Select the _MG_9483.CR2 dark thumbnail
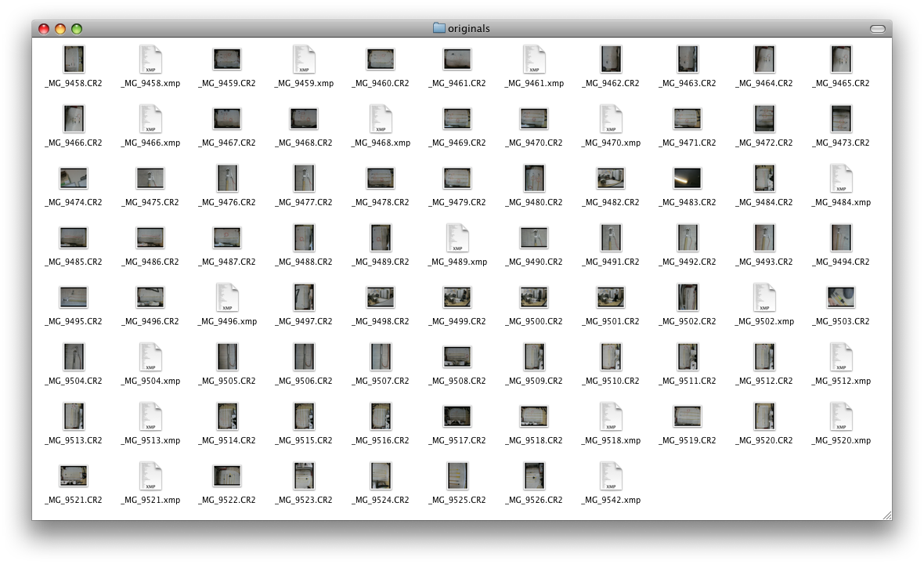 pos(688,178)
